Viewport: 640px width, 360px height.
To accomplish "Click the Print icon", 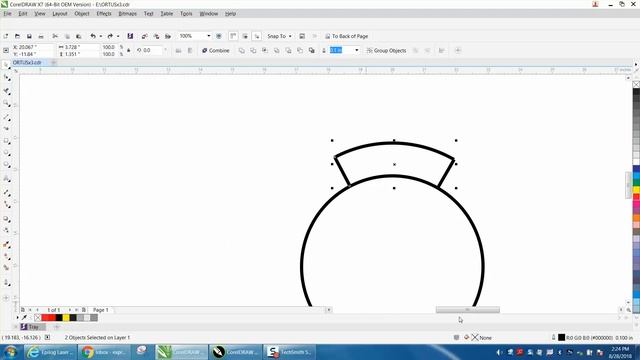I will click(41, 36).
